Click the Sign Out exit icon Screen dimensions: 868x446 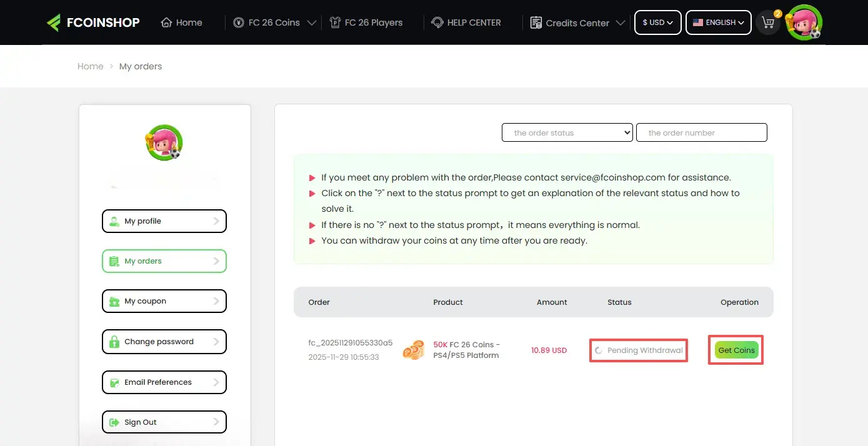pos(114,422)
